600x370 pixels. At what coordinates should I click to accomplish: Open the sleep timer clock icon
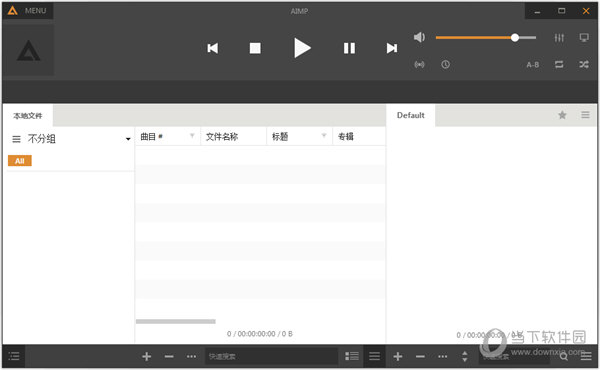pyautogui.click(x=445, y=64)
